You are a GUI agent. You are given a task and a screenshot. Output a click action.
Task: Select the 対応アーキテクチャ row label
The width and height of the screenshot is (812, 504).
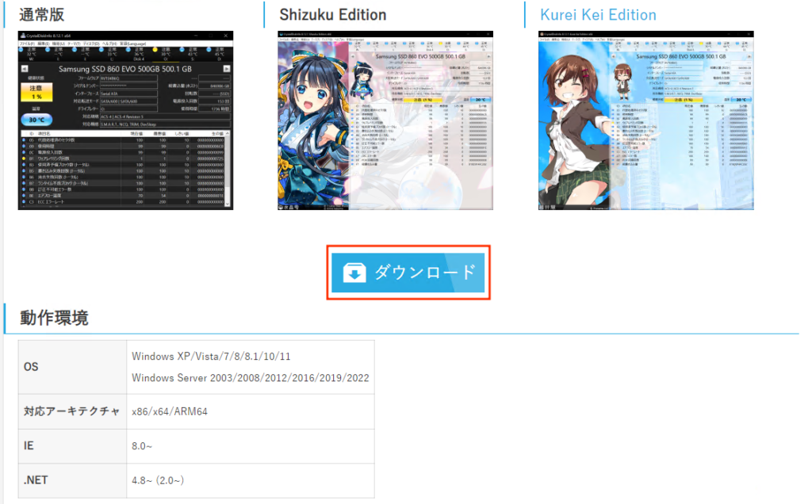point(72,411)
